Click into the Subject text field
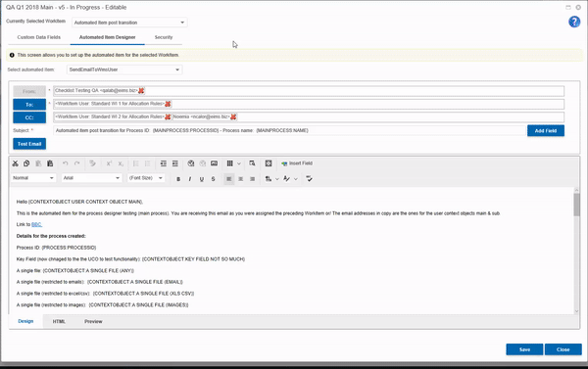Viewport: 588px width, 369px height. click(289, 131)
